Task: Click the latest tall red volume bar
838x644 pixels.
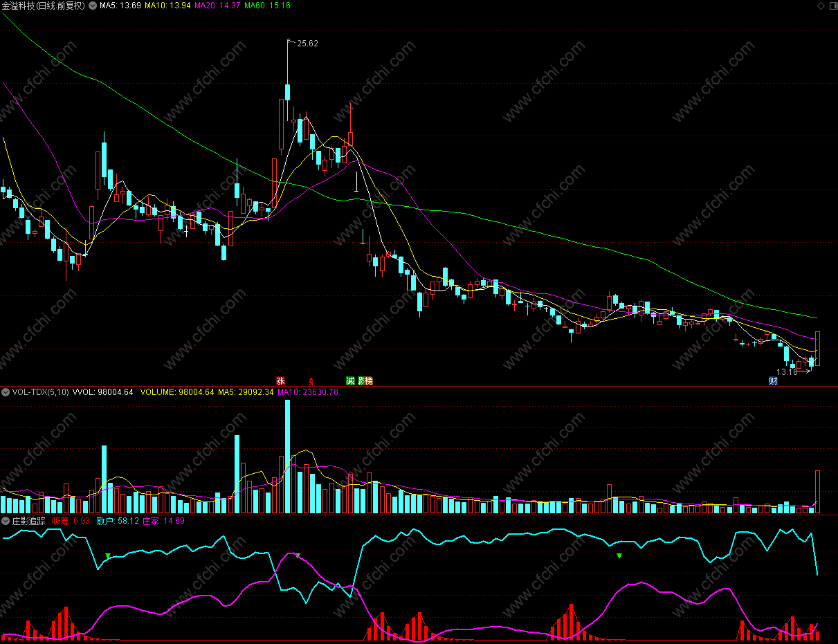Action: tap(818, 492)
